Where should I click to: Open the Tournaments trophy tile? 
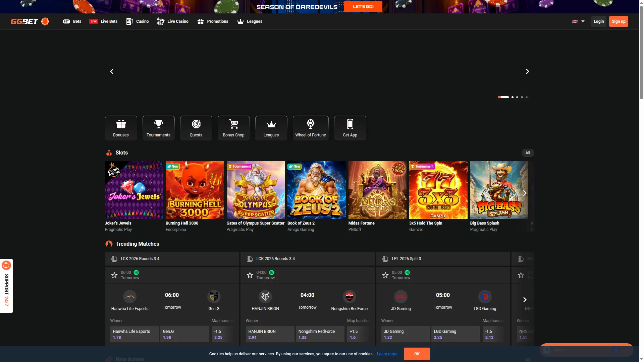tap(158, 128)
